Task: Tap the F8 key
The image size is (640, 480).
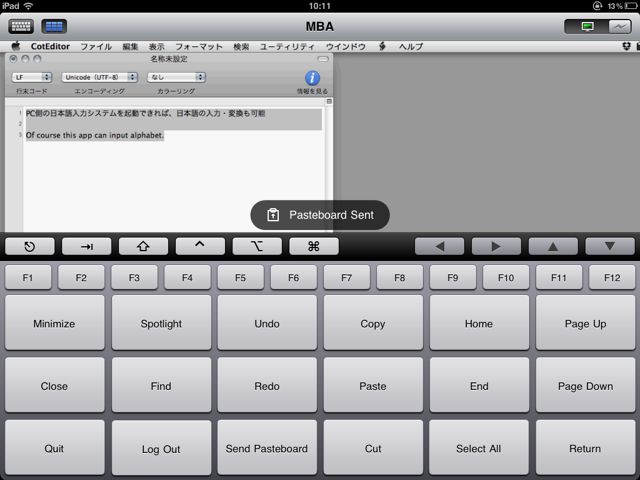Action: pyautogui.click(x=400, y=278)
